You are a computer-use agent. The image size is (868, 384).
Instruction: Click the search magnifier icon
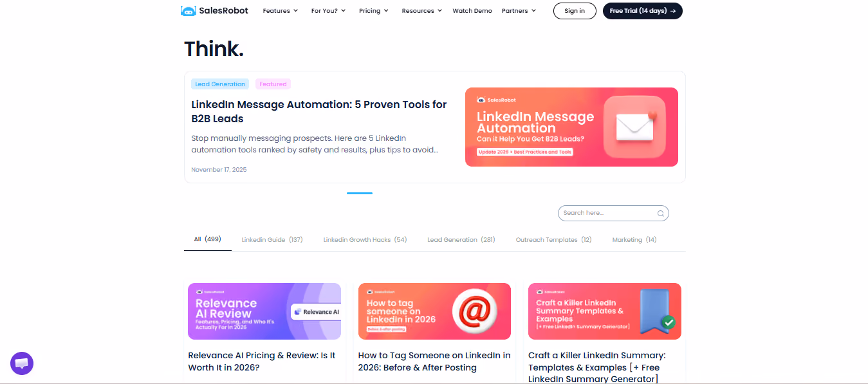[x=660, y=214]
